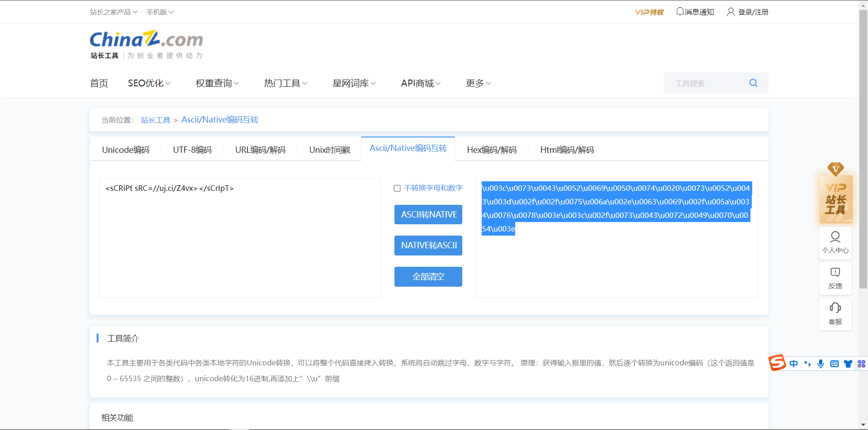Open 个人中心 from the side panel

[835, 243]
